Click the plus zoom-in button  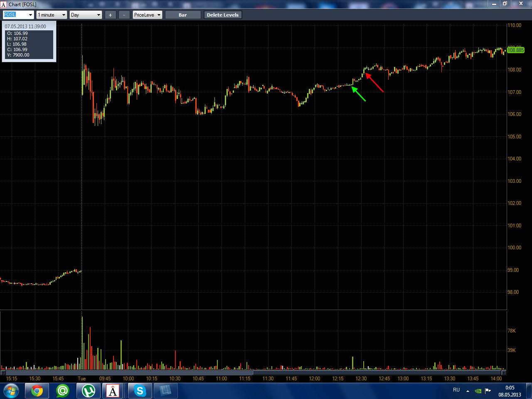[x=110, y=15]
